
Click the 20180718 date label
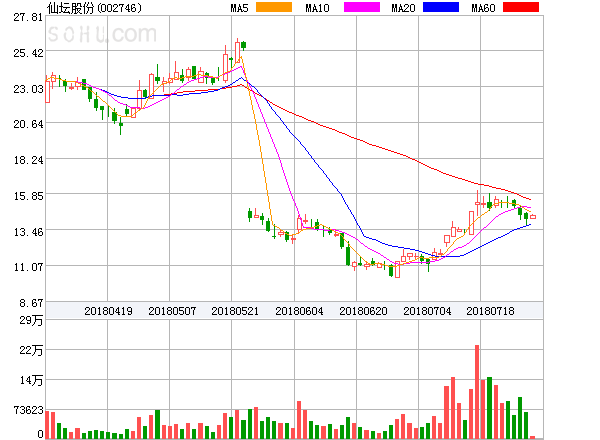pyautogui.click(x=490, y=311)
